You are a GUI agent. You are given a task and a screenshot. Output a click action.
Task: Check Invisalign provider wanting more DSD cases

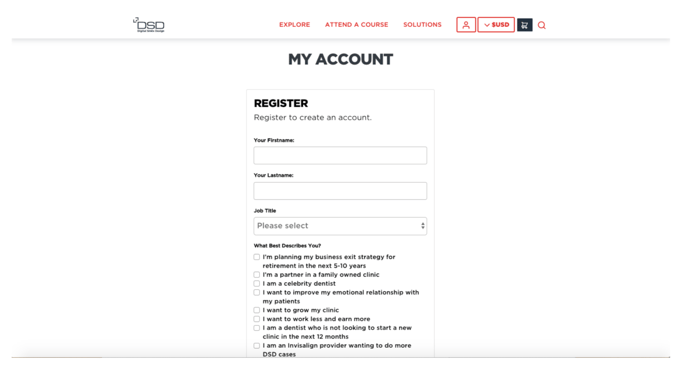click(x=257, y=346)
